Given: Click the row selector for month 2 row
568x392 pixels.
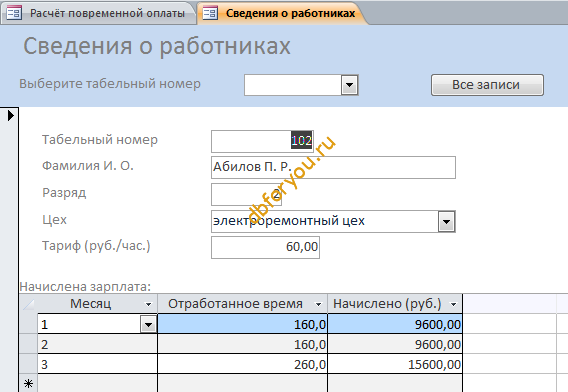Looking at the screenshot, I should tap(28, 344).
